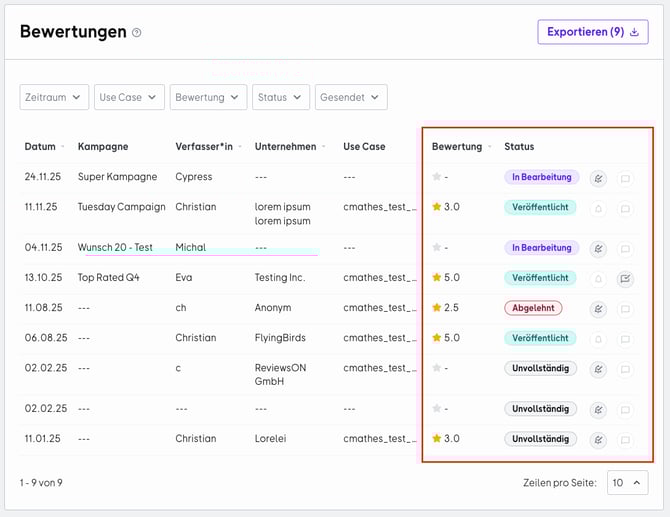Open the comment icon for Top Rated Q4

pos(625,278)
